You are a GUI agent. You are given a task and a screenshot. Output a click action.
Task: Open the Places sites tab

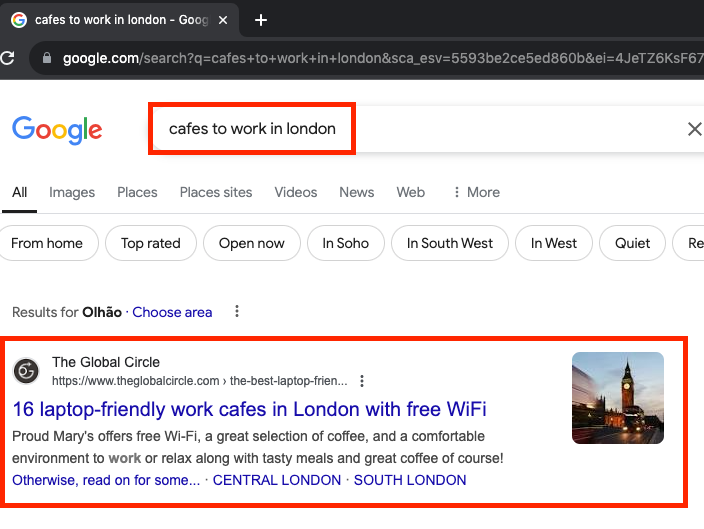pos(216,192)
